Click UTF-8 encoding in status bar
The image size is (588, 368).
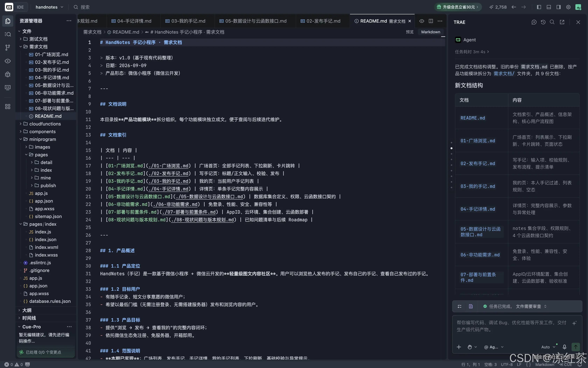[507, 364]
